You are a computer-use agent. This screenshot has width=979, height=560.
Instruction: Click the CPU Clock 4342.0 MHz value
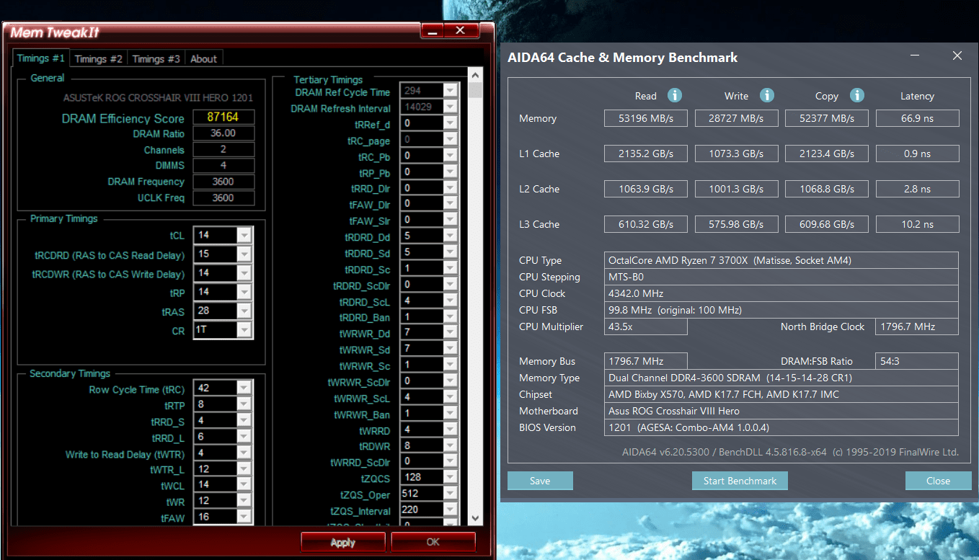pyautogui.click(x=781, y=293)
